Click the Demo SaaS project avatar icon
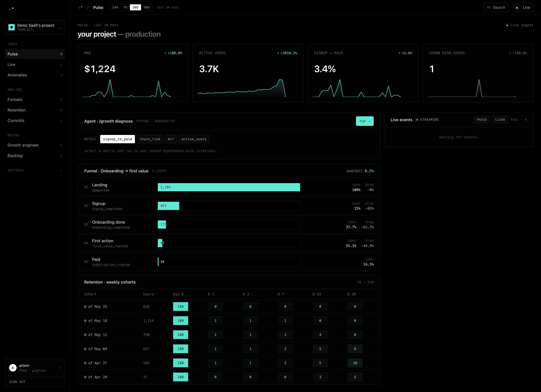Image resolution: width=541 pixels, height=392 pixels. 11,27
